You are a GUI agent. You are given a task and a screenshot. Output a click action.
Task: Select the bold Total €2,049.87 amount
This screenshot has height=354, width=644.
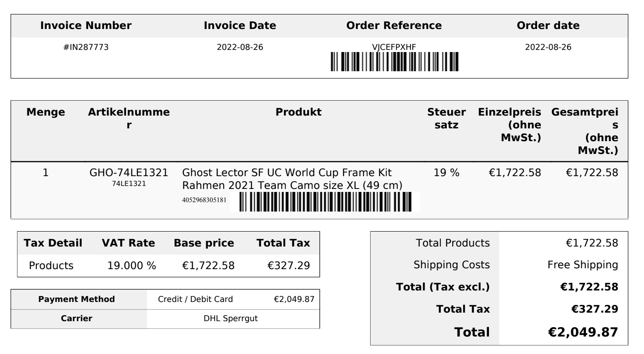tap(583, 332)
